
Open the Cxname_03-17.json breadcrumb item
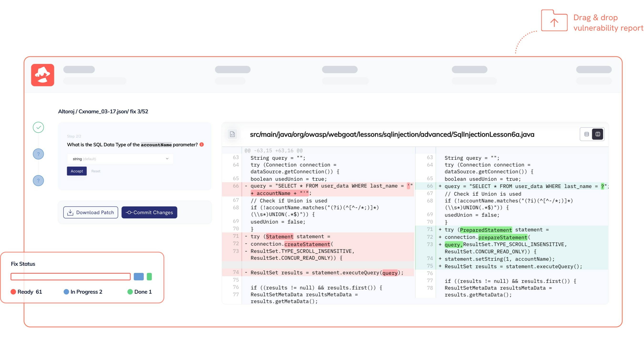coord(103,111)
